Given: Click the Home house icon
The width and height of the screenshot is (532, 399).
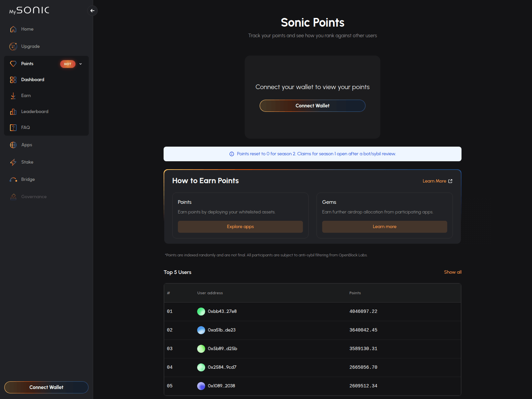Looking at the screenshot, I should click(x=13, y=29).
